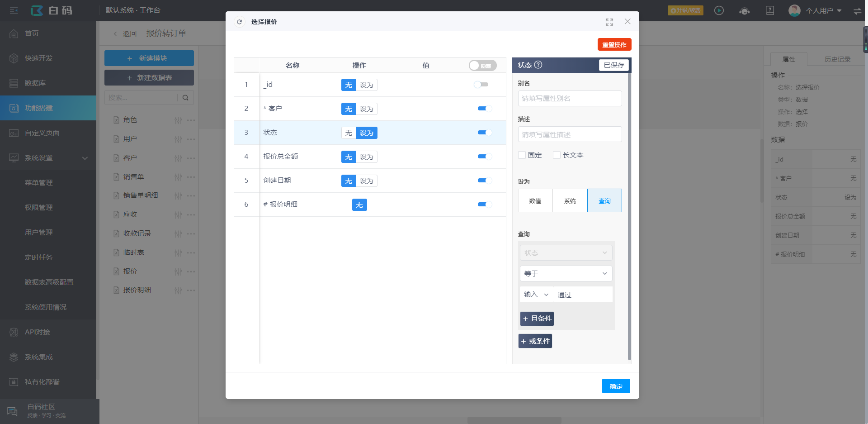868x424 pixels.
Task: Open settings sliders for 销售单 table
Action: coord(178,177)
